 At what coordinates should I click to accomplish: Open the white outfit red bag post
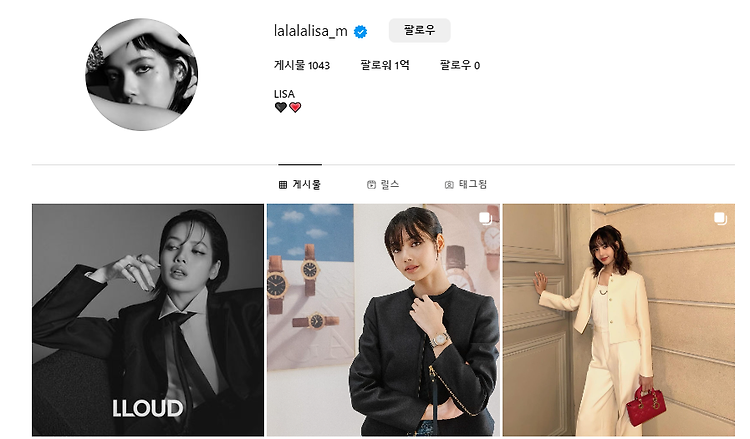[x=618, y=320]
